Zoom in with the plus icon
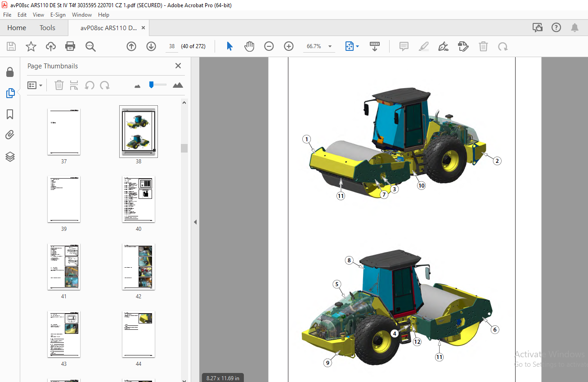 tap(289, 46)
